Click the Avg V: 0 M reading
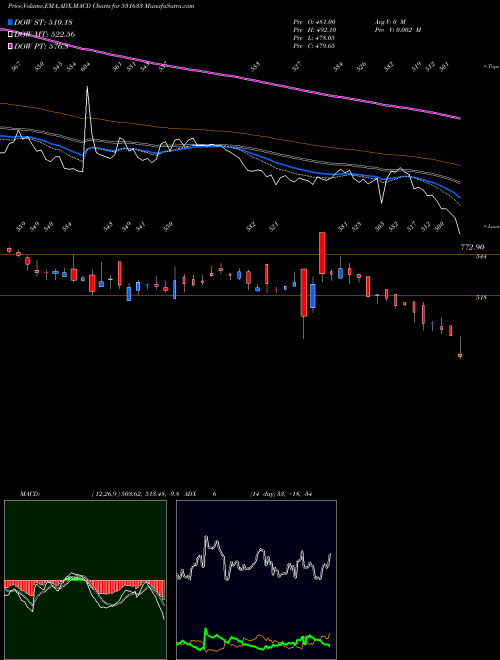The width and height of the screenshot is (500, 660). coord(389,22)
